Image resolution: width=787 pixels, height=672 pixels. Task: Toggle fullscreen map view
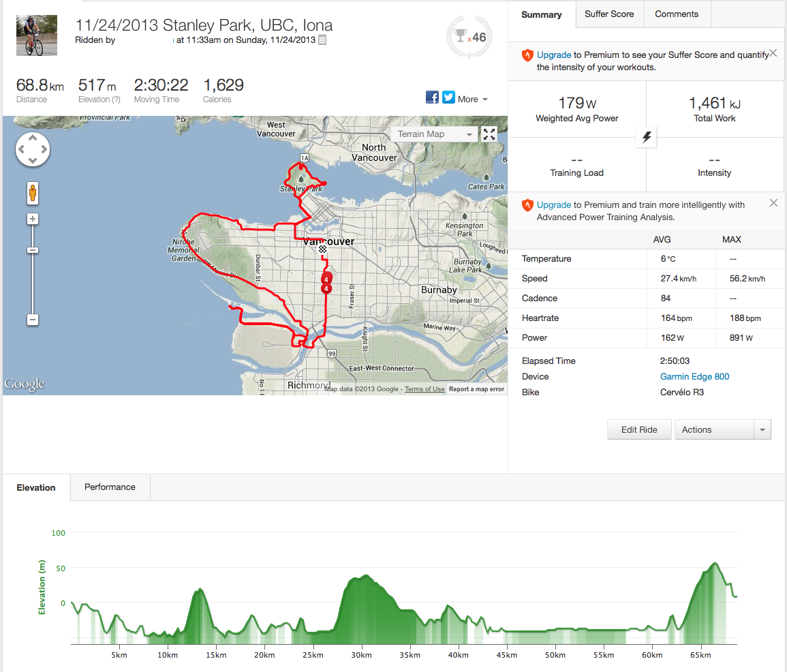click(x=489, y=134)
